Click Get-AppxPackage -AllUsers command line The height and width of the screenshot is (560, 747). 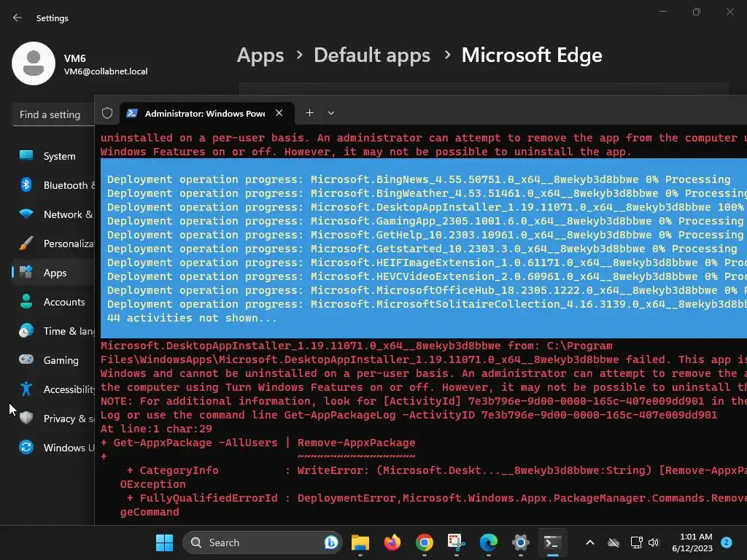point(258,443)
